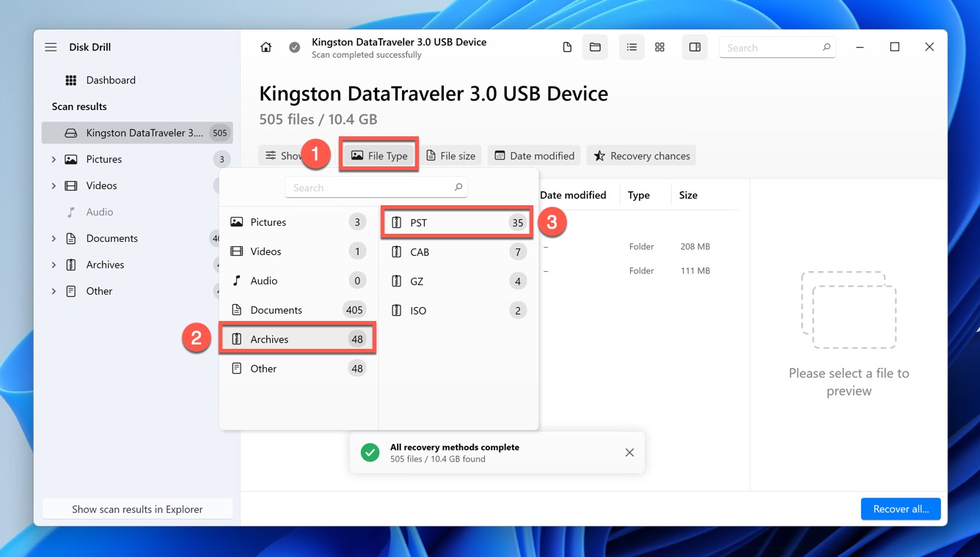This screenshot has height=557, width=980.
Task: Open Other category in sidebar
Action: 99,291
